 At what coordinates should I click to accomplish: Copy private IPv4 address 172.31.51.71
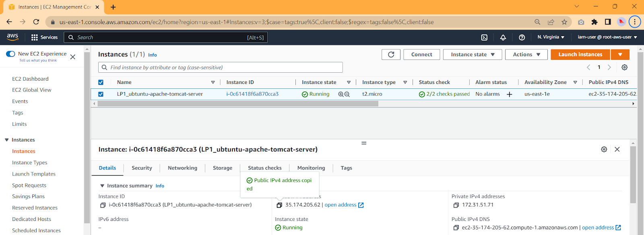(x=456, y=205)
